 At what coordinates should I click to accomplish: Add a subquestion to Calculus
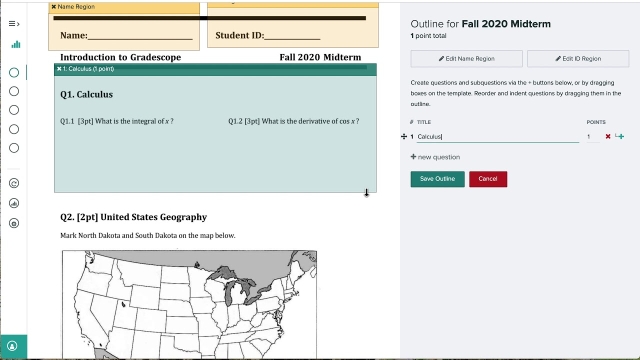620,136
